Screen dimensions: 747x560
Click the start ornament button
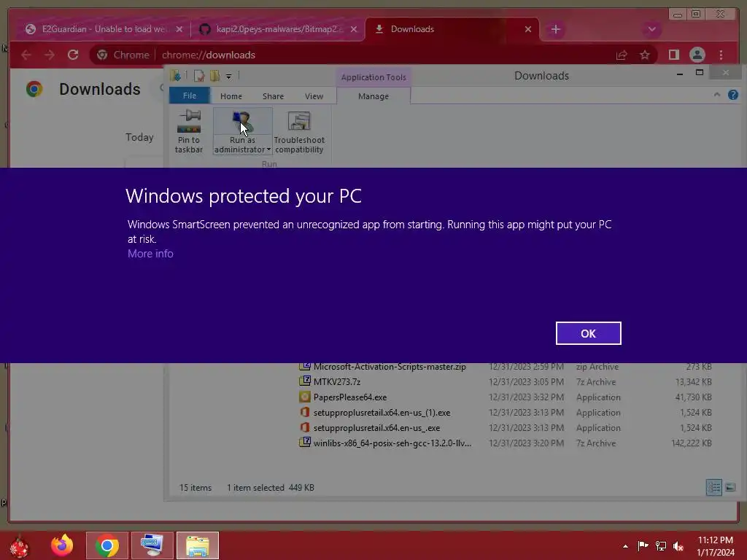(x=19, y=547)
